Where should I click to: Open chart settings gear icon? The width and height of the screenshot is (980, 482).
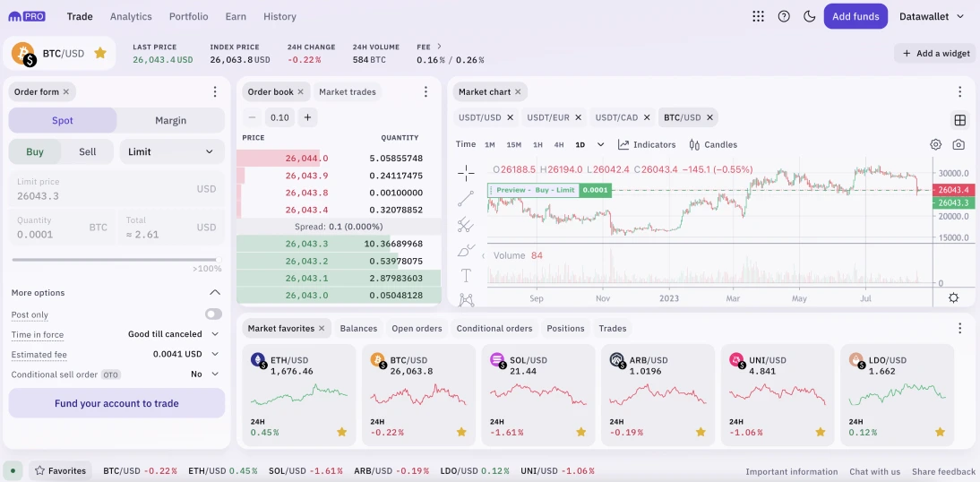tap(935, 144)
